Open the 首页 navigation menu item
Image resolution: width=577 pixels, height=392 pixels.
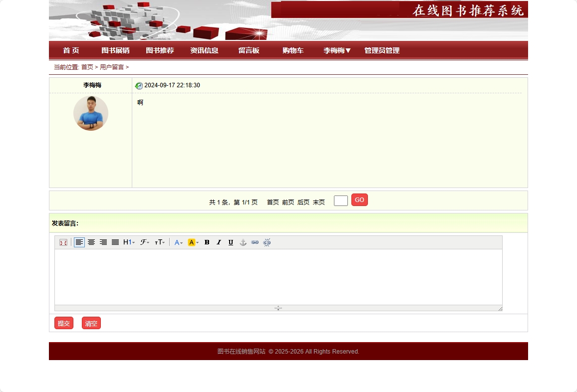click(71, 50)
